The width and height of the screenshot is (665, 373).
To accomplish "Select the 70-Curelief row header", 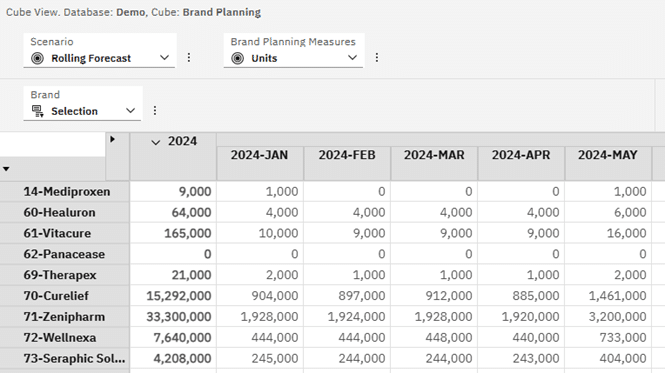I will click(64, 296).
